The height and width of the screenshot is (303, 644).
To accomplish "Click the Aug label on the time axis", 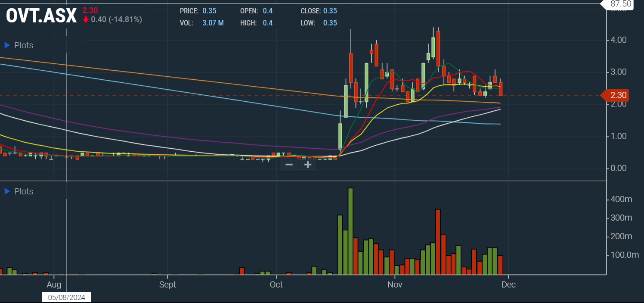I will pos(54,284).
